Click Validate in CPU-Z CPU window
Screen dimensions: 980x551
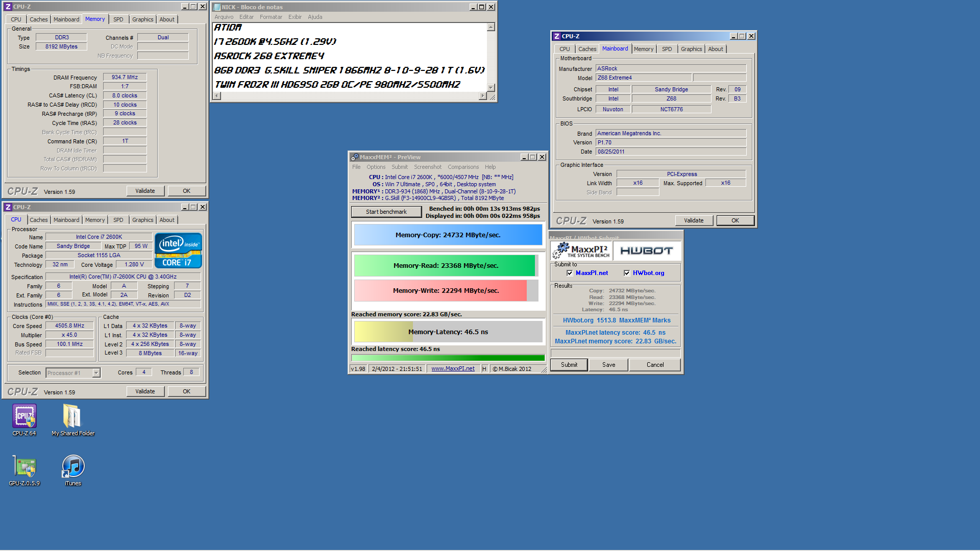click(x=145, y=391)
